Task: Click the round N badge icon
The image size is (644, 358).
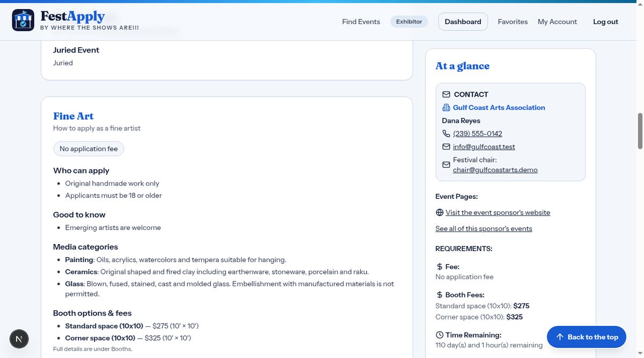Action: coord(19,339)
